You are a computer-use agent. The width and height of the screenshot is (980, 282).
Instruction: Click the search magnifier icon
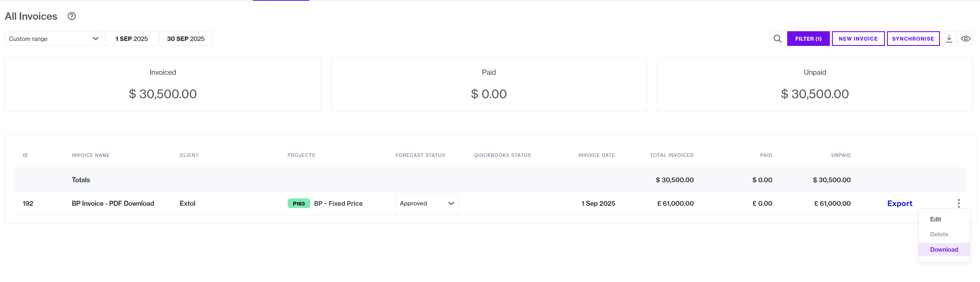click(x=777, y=39)
